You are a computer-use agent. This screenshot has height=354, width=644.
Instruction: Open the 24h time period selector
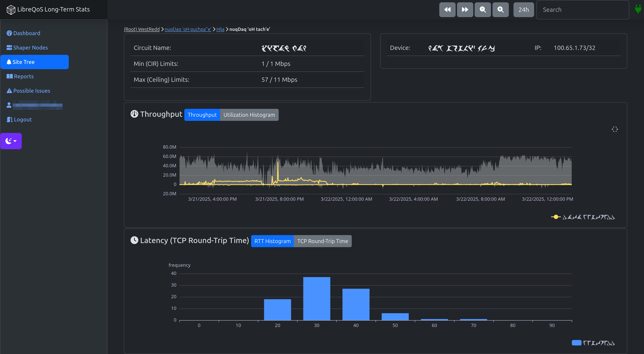pyautogui.click(x=523, y=10)
